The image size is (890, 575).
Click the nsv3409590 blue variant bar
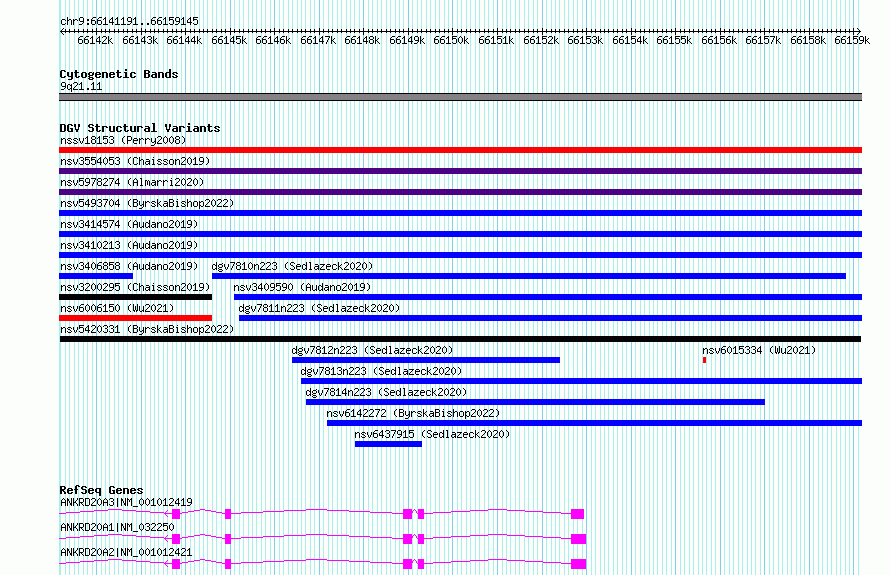(548, 297)
